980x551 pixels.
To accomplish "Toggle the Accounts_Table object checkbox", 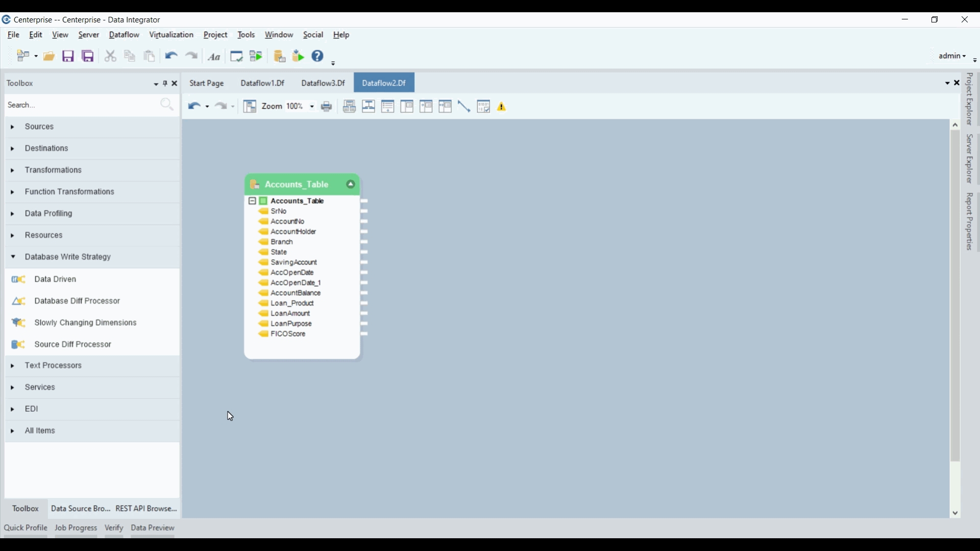I will [x=264, y=202].
